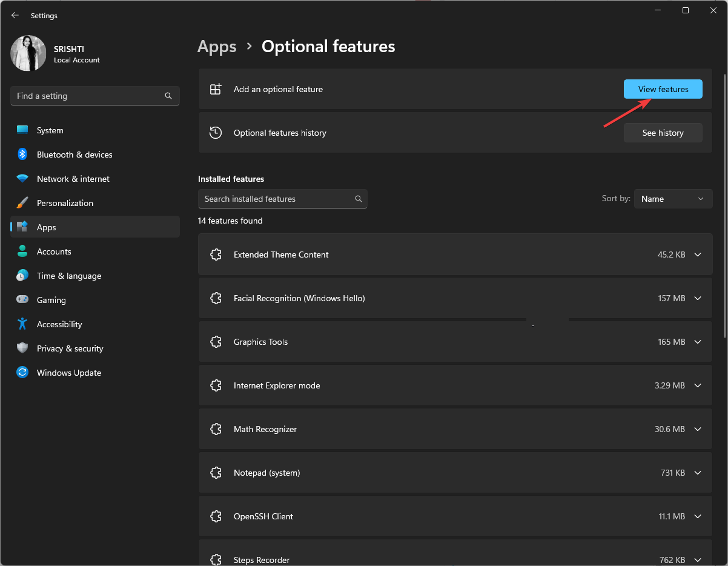Open Accounts settings page

95,251
